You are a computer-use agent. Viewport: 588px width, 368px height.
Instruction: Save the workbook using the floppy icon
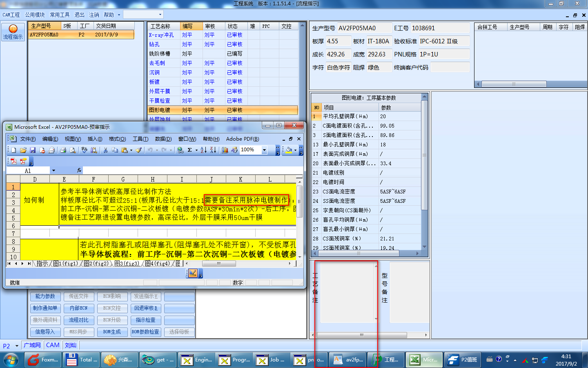(x=33, y=150)
